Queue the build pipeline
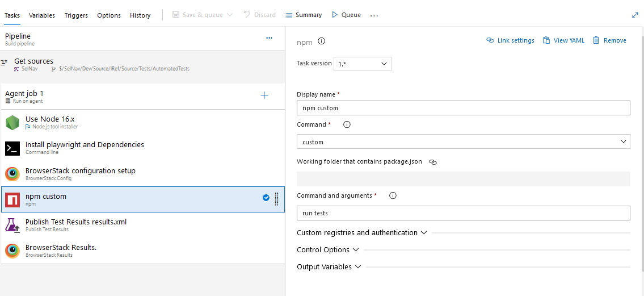 pyautogui.click(x=346, y=15)
